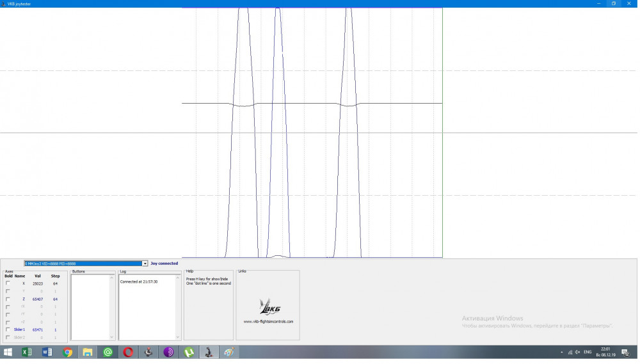
Task: Click the Log scrollbar up arrow
Action: (x=178, y=278)
